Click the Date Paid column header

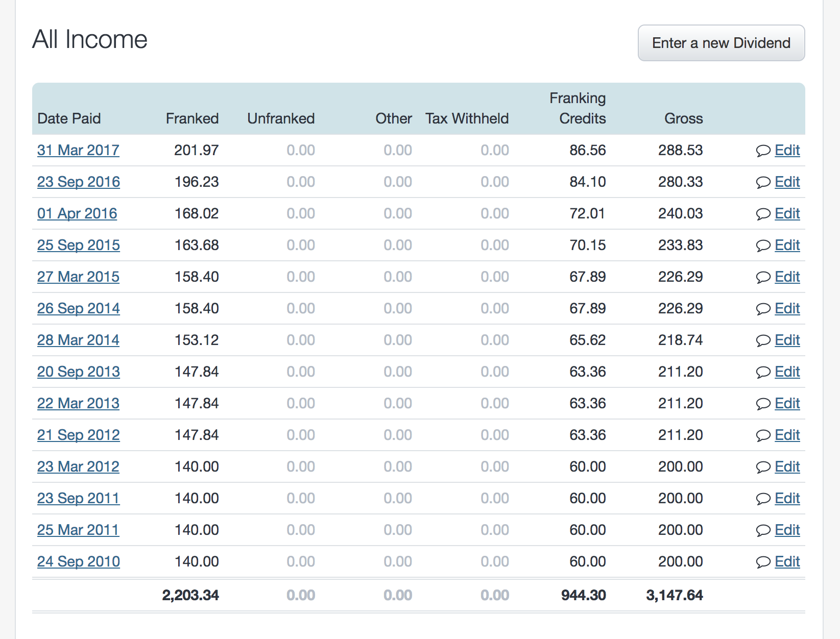click(x=69, y=118)
